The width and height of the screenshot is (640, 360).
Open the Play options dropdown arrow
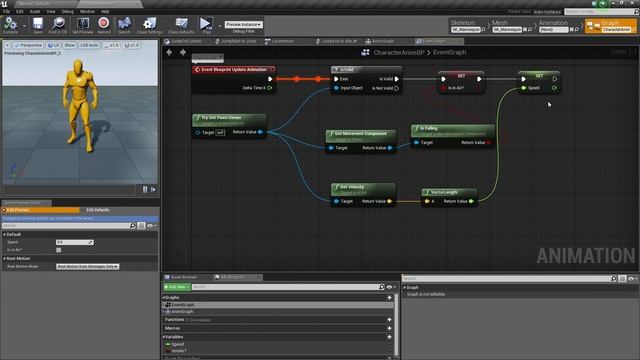coord(220,25)
